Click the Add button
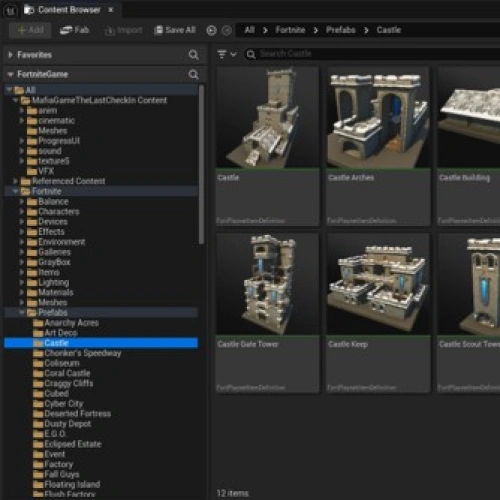This screenshot has width=500, height=500. [30, 30]
